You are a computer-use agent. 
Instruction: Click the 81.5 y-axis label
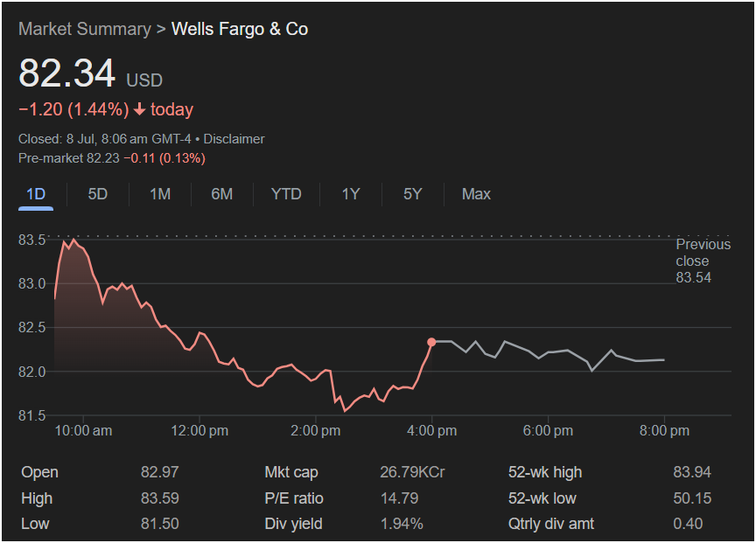pyautogui.click(x=31, y=416)
